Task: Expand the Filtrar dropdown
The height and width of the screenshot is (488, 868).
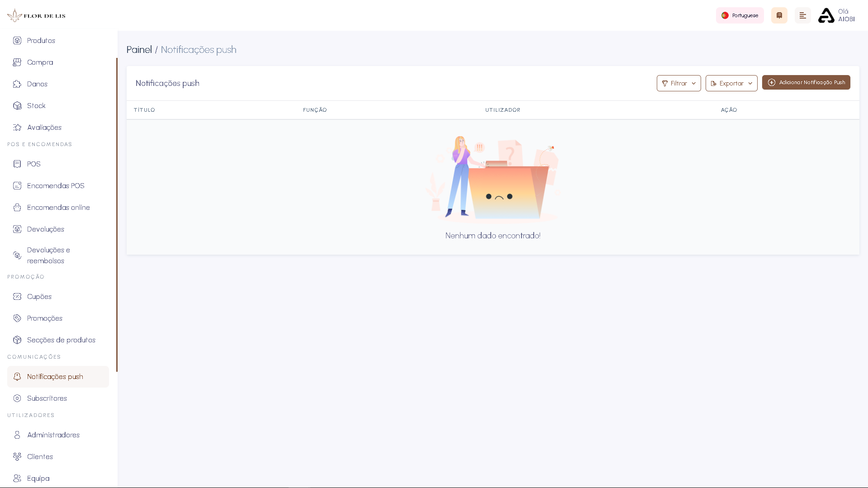Action: click(678, 83)
